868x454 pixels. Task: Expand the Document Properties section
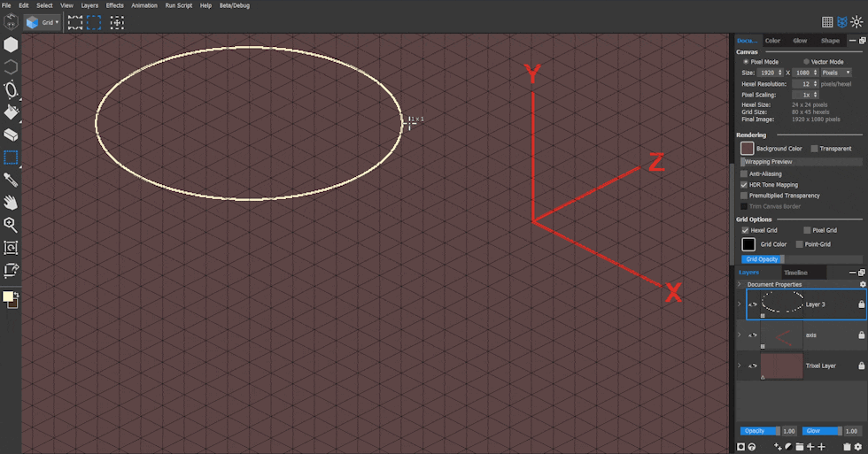[x=740, y=284]
